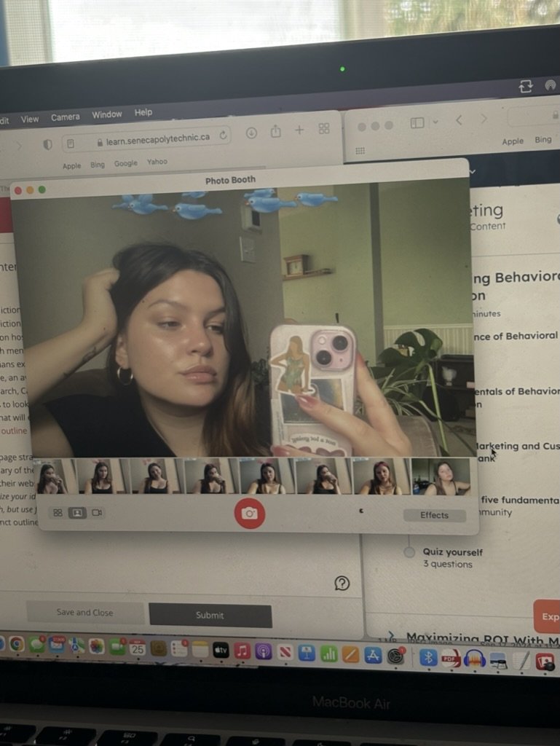
Task: Open Pages from the Dock
Action: tap(350, 655)
